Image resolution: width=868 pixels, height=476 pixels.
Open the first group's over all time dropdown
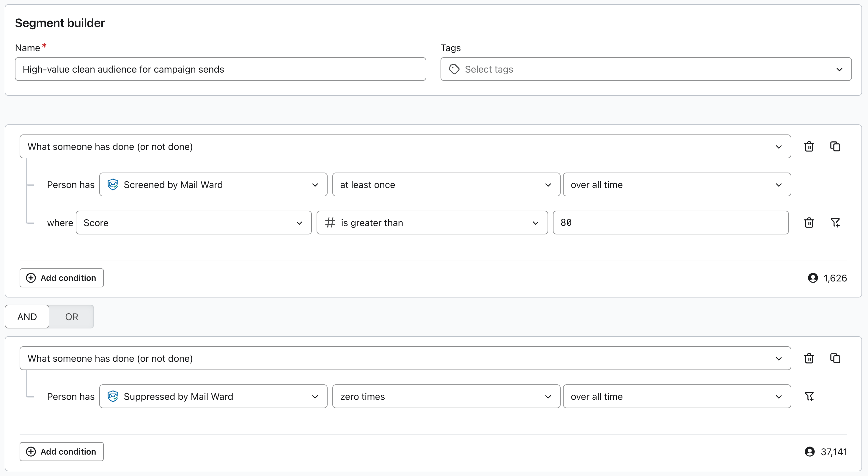(x=677, y=184)
